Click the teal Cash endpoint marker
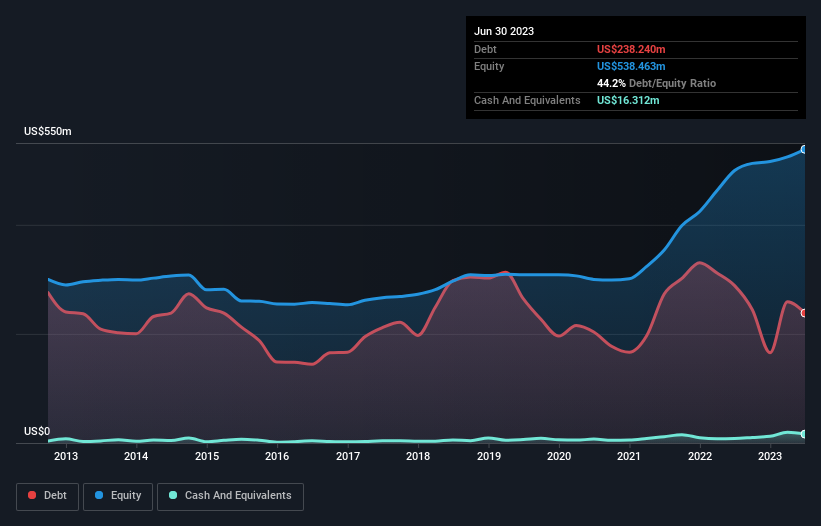821x526 pixels. [804, 434]
